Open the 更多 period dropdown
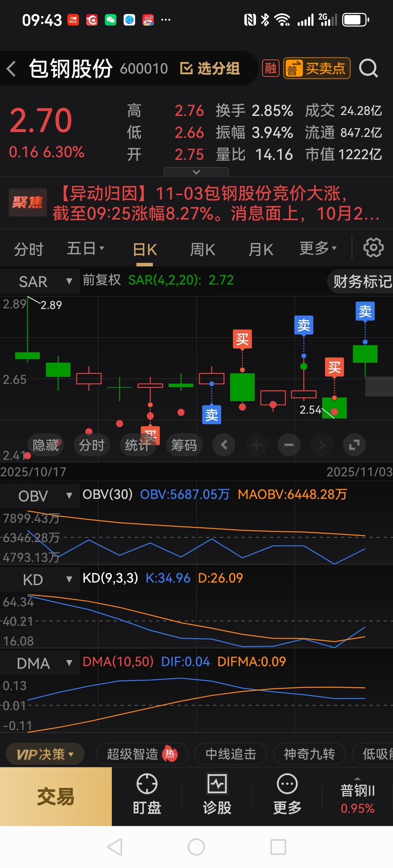The height and width of the screenshot is (868, 393). coord(318,249)
